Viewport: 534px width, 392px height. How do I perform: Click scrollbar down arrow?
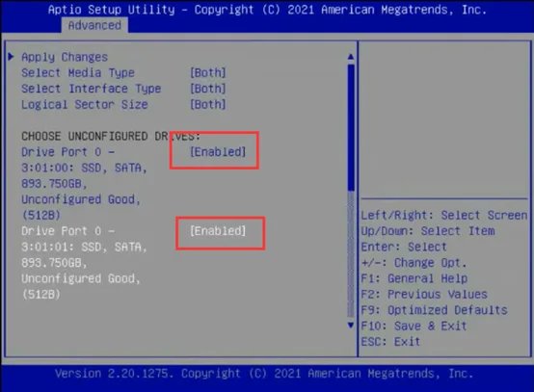click(351, 325)
